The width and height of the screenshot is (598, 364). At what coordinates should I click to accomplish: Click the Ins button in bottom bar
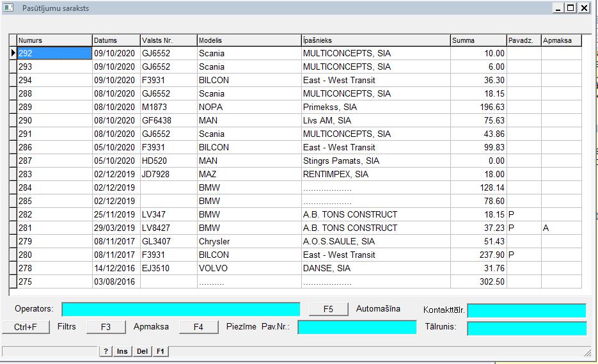point(122,351)
